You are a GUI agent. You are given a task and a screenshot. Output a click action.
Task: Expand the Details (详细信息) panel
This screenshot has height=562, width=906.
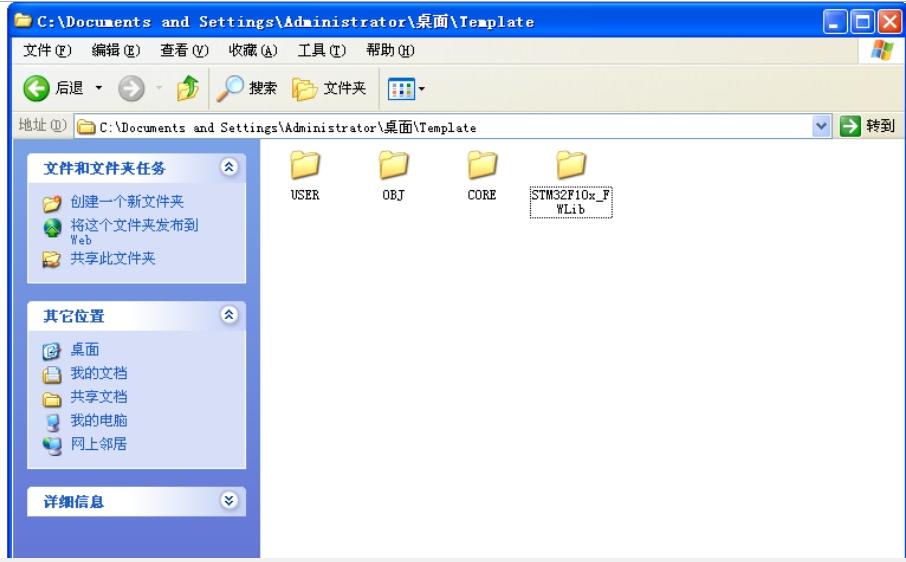pos(228,501)
